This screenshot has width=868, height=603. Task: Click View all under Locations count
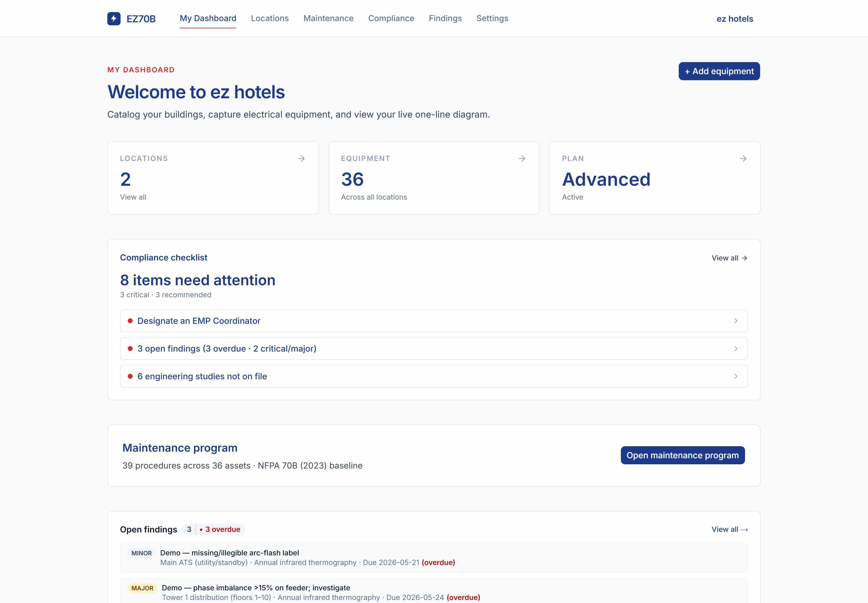coord(133,197)
